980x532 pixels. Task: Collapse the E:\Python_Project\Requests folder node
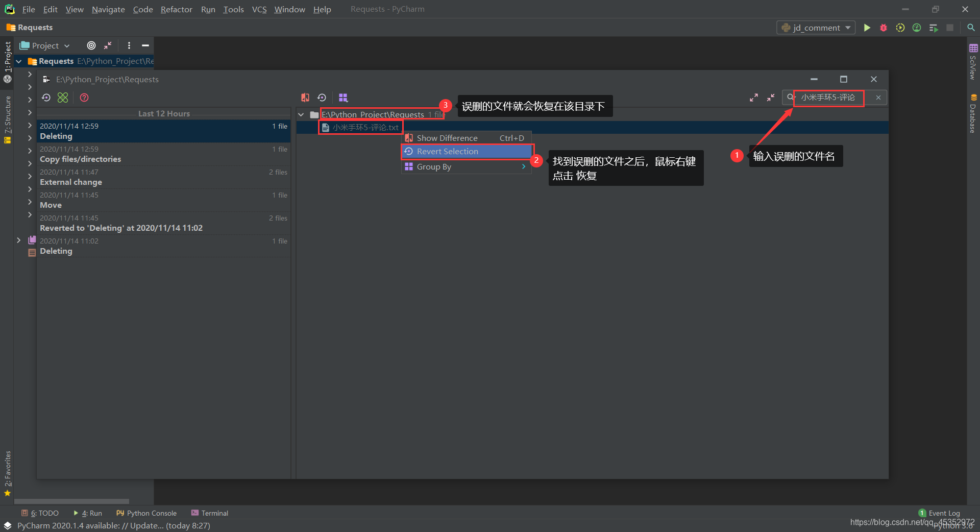pyautogui.click(x=301, y=114)
